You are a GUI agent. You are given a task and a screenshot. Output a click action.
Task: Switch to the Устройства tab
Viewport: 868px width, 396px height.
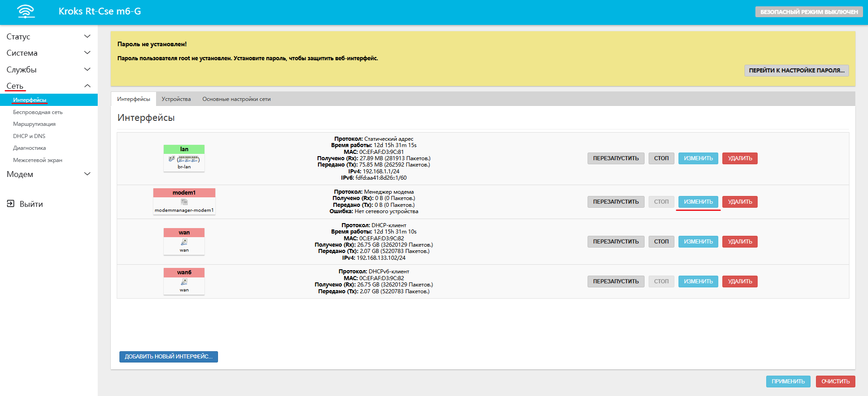click(x=176, y=99)
